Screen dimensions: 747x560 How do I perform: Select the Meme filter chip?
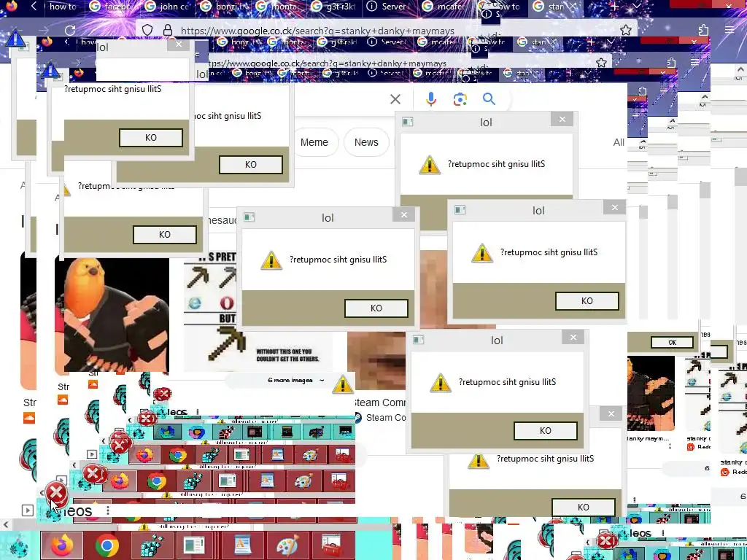[x=314, y=142]
